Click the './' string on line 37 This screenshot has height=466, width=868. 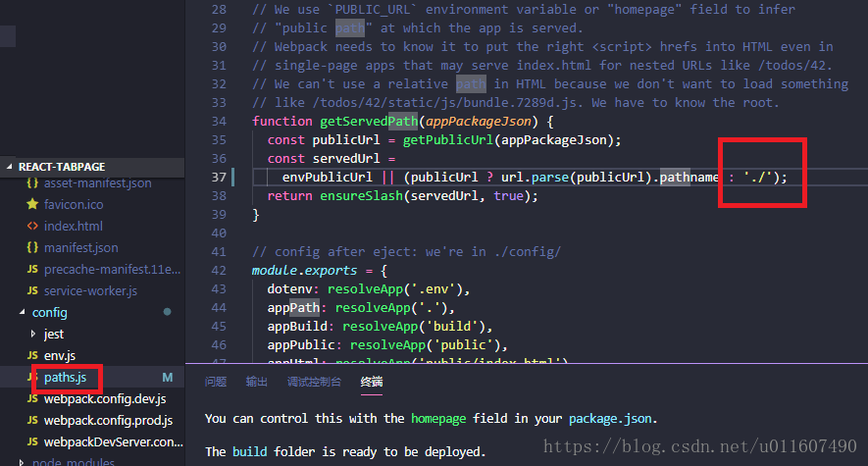[758, 178]
